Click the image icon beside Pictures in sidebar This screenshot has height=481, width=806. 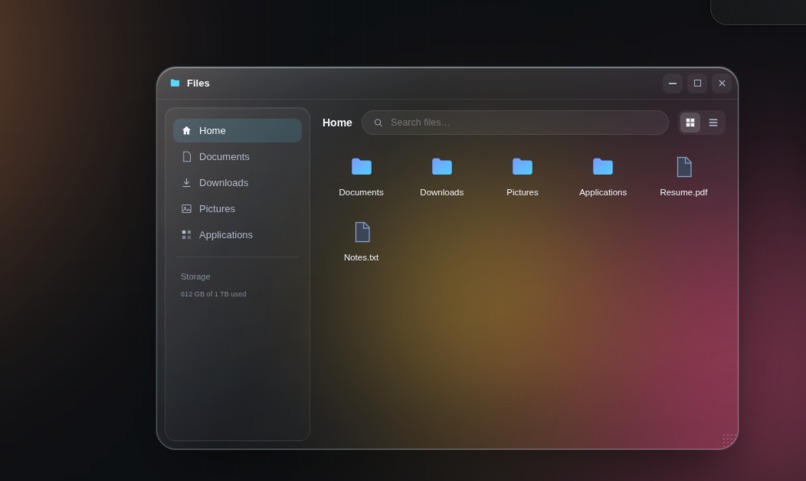click(x=187, y=209)
